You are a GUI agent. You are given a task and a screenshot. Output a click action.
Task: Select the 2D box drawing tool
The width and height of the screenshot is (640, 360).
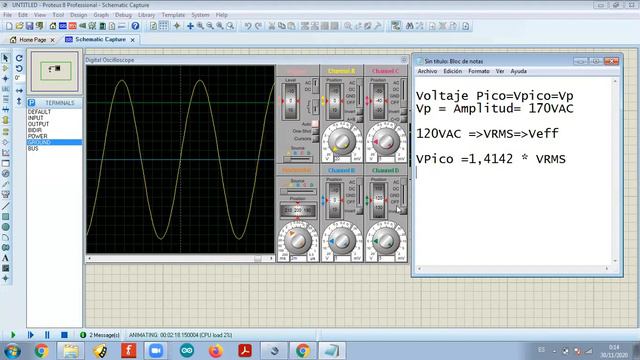point(5,217)
